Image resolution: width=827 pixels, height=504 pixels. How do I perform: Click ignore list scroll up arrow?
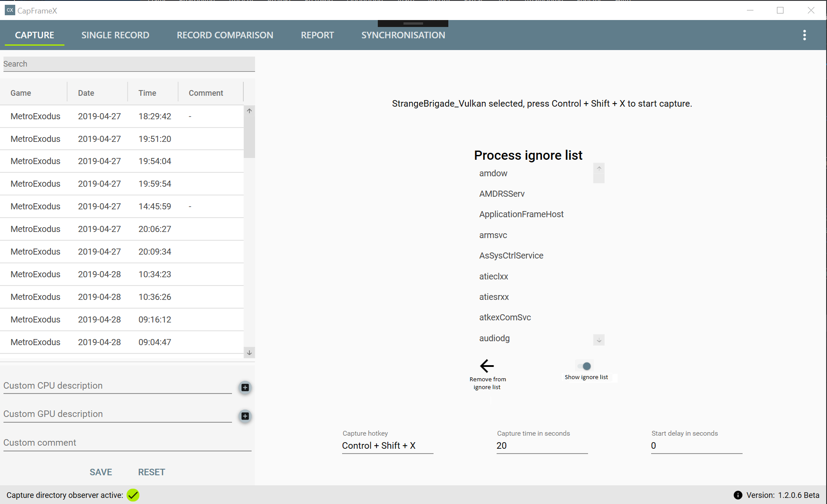[x=599, y=168]
